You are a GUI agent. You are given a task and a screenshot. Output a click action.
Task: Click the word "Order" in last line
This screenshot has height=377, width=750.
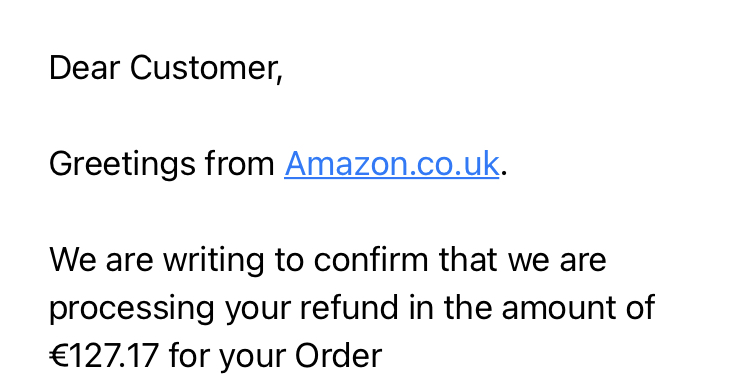pyautogui.click(x=338, y=356)
